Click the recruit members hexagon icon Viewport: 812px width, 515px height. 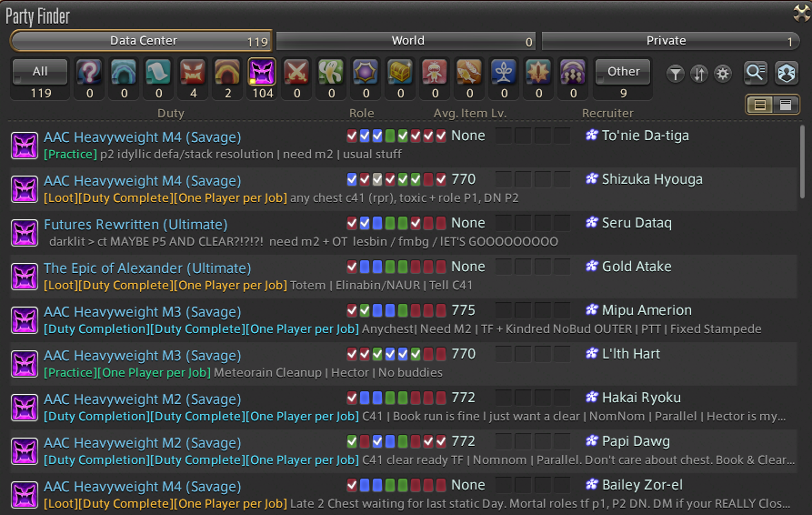(787, 73)
